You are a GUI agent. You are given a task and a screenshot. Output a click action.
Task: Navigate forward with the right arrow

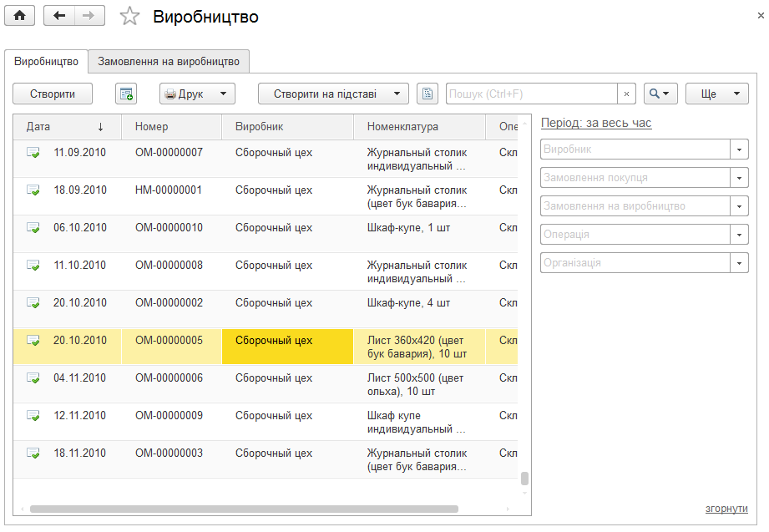click(x=89, y=16)
